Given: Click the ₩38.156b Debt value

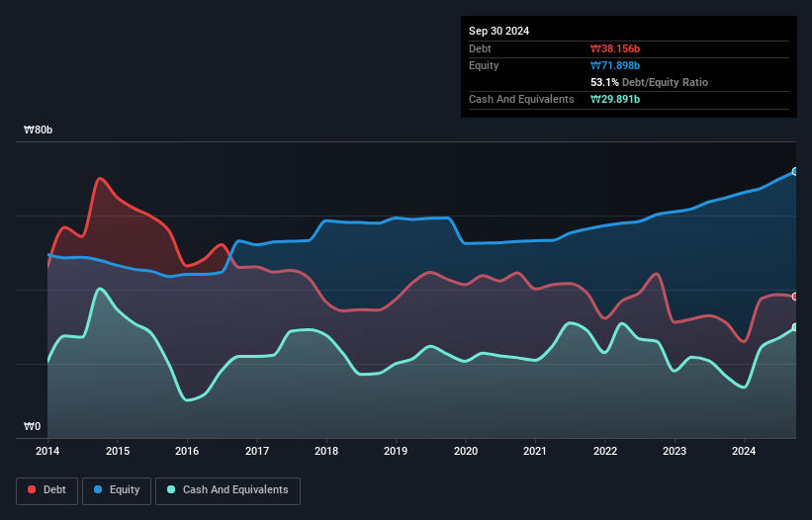Looking at the screenshot, I should coord(615,48).
